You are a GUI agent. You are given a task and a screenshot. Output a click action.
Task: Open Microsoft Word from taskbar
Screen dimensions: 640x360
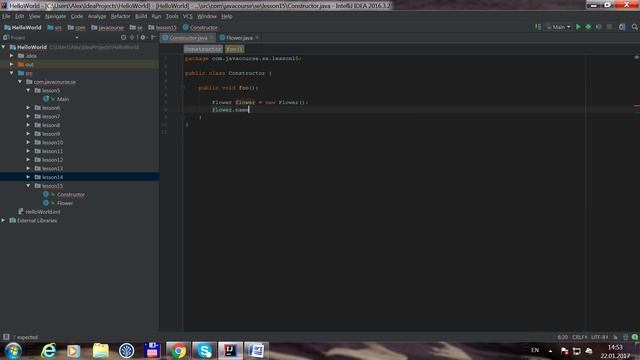256,351
